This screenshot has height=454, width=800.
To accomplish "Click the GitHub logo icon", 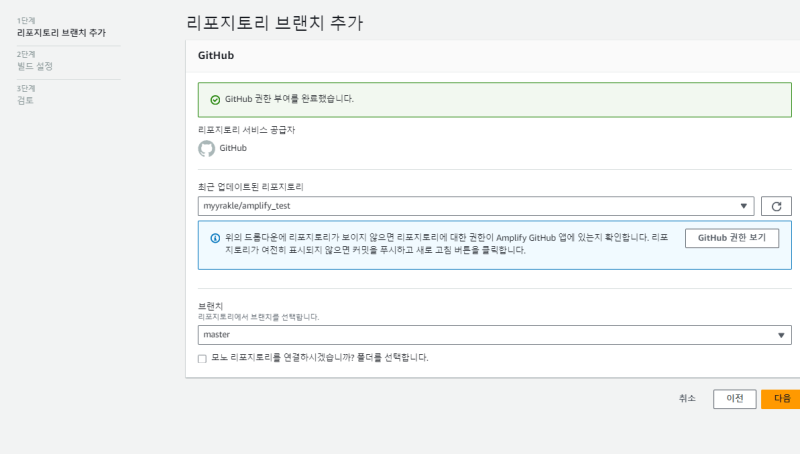I will click(x=206, y=148).
